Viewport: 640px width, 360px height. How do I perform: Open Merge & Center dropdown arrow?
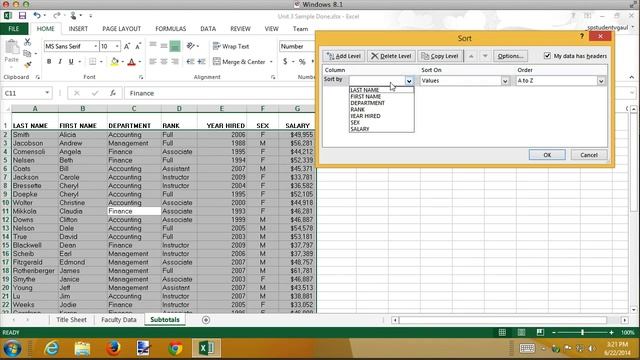[271, 62]
